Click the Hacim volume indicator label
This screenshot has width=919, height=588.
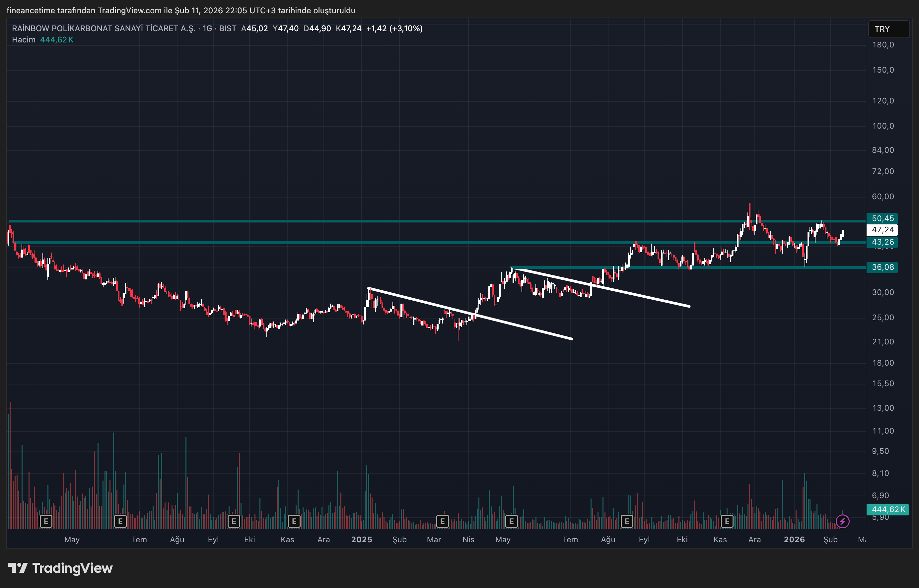[x=24, y=40]
